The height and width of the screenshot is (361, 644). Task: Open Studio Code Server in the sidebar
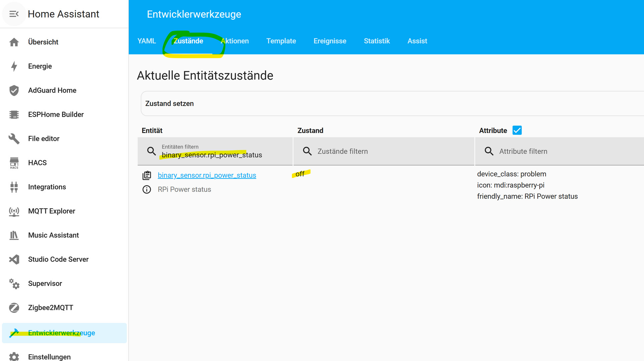[x=58, y=259]
